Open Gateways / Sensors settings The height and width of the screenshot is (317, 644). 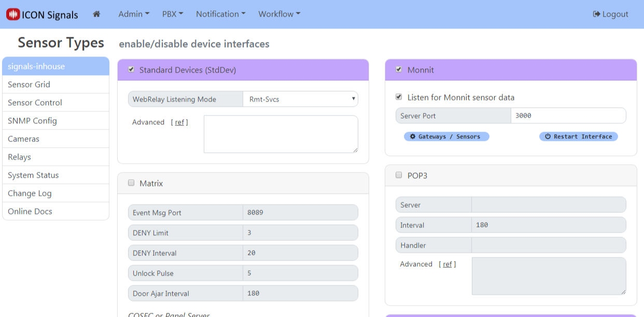click(x=446, y=137)
